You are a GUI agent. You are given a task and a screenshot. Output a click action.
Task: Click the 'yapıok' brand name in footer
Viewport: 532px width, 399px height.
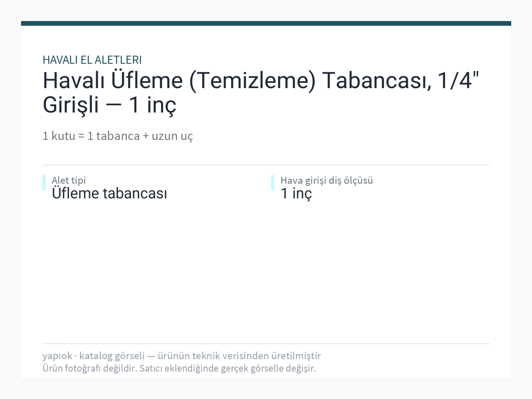[57, 356]
